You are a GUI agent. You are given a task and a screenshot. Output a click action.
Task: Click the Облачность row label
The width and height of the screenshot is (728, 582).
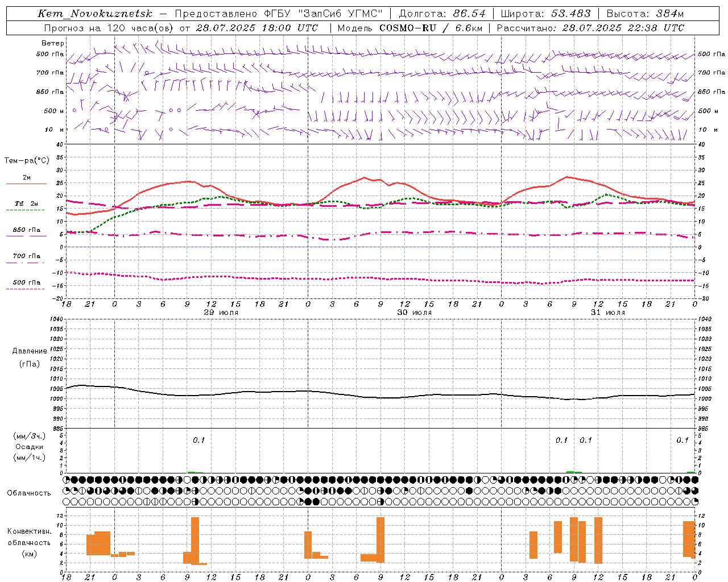(29, 493)
